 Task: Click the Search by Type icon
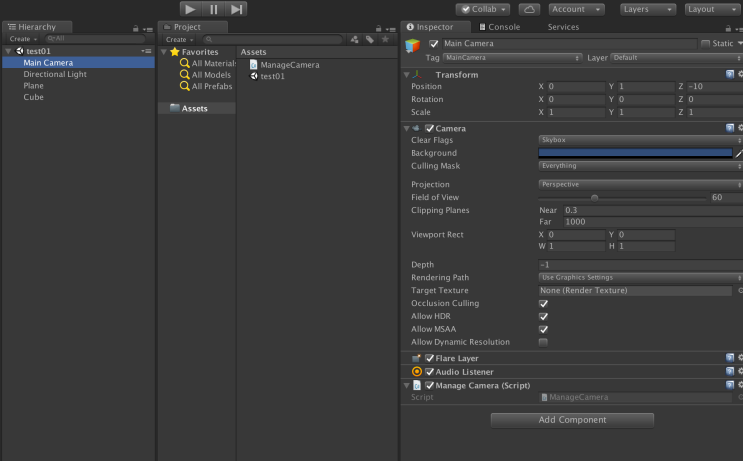(354, 39)
